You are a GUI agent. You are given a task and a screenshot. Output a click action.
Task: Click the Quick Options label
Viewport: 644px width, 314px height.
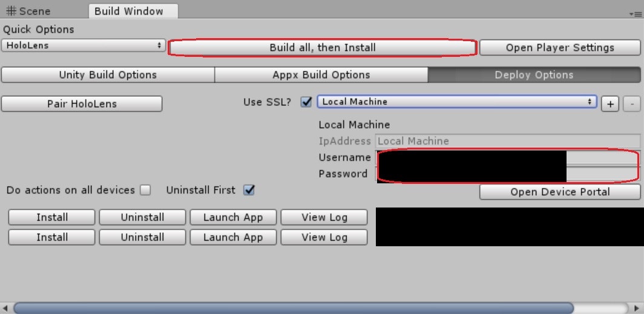[39, 30]
